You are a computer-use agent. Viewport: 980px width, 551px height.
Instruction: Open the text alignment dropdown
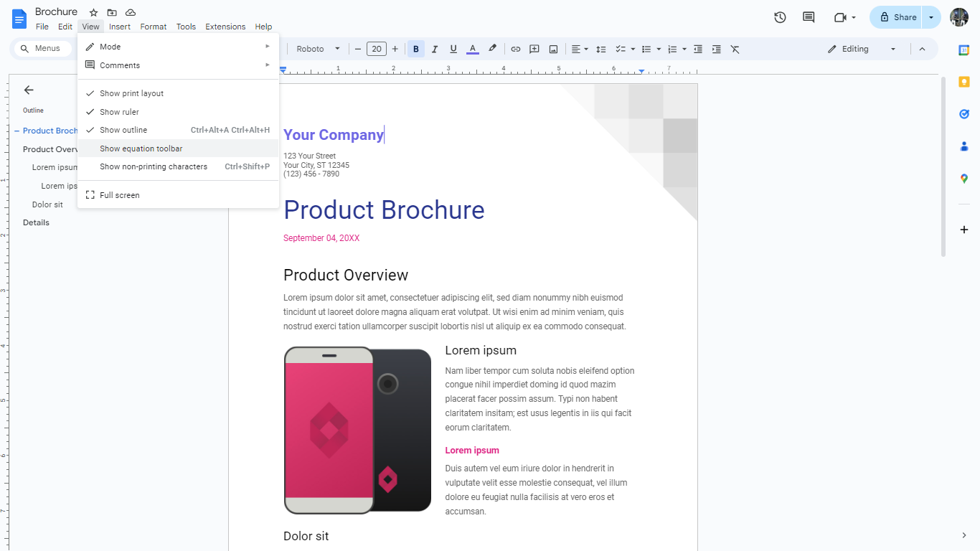pyautogui.click(x=580, y=49)
